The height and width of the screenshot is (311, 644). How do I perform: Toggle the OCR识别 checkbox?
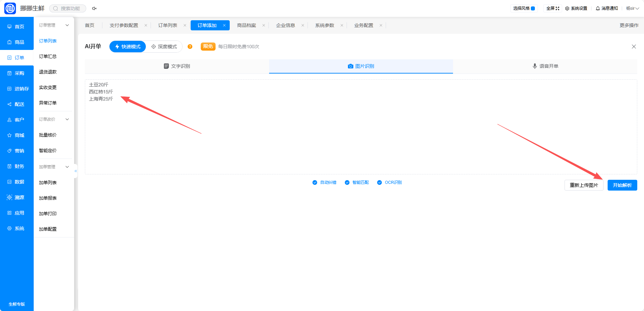380,182
